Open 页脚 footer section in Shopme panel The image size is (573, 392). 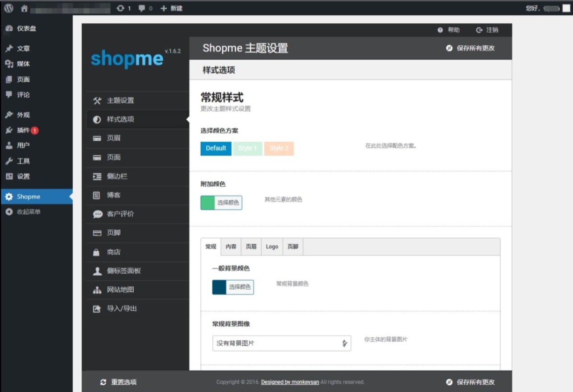[137, 233]
